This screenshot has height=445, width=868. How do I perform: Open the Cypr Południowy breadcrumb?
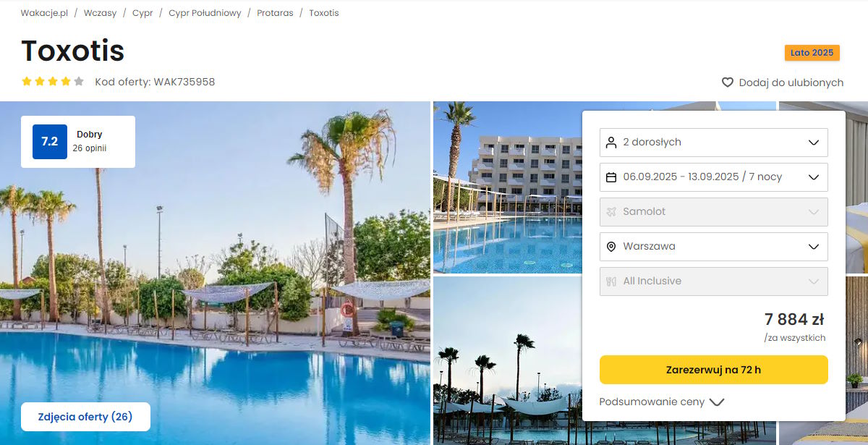point(205,13)
